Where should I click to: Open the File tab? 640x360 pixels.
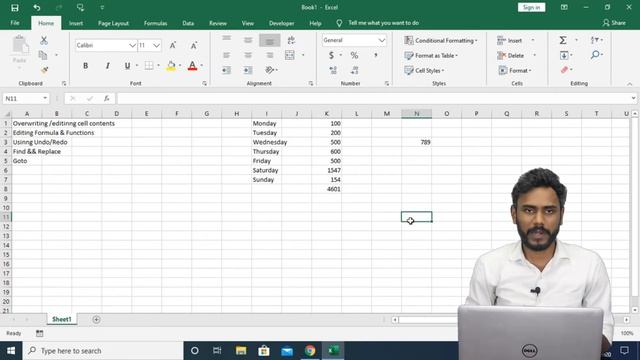pyautogui.click(x=15, y=23)
